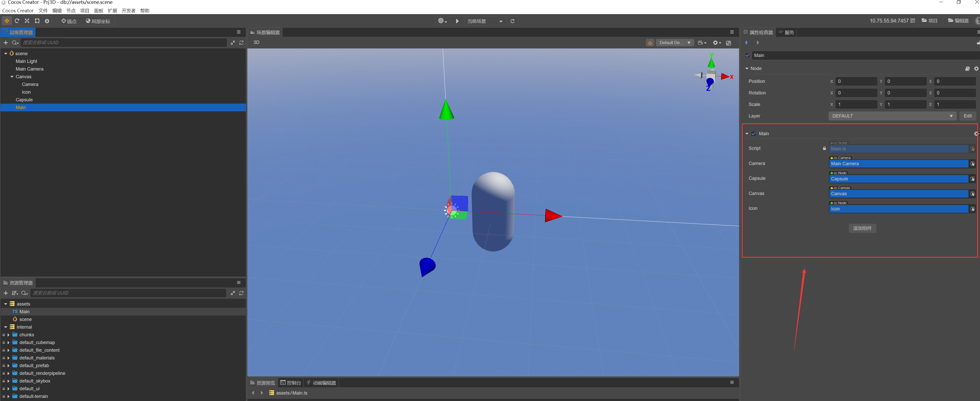Select the scale transform tool
This screenshot has width=980, height=401.
pos(27,21)
